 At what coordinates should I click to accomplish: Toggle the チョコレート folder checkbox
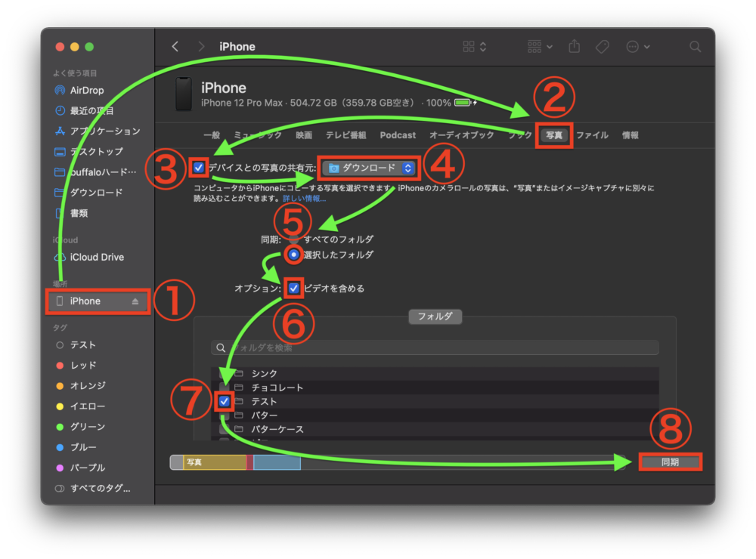[225, 388]
